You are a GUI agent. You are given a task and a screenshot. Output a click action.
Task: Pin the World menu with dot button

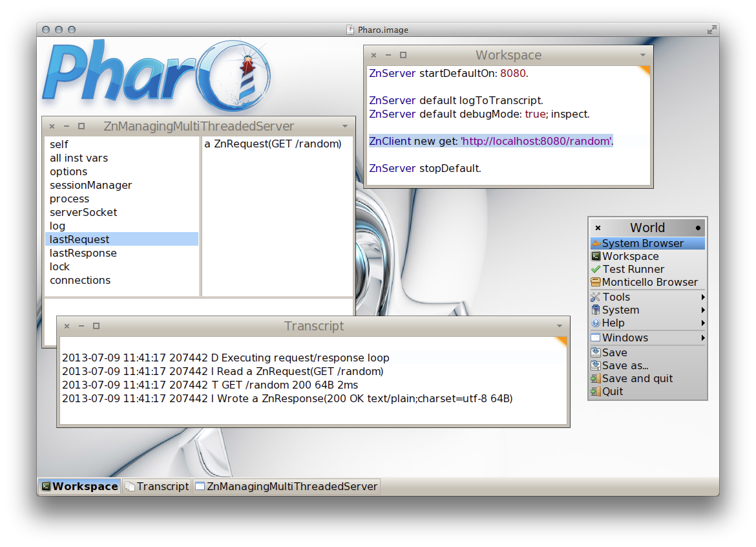[x=698, y=228]
